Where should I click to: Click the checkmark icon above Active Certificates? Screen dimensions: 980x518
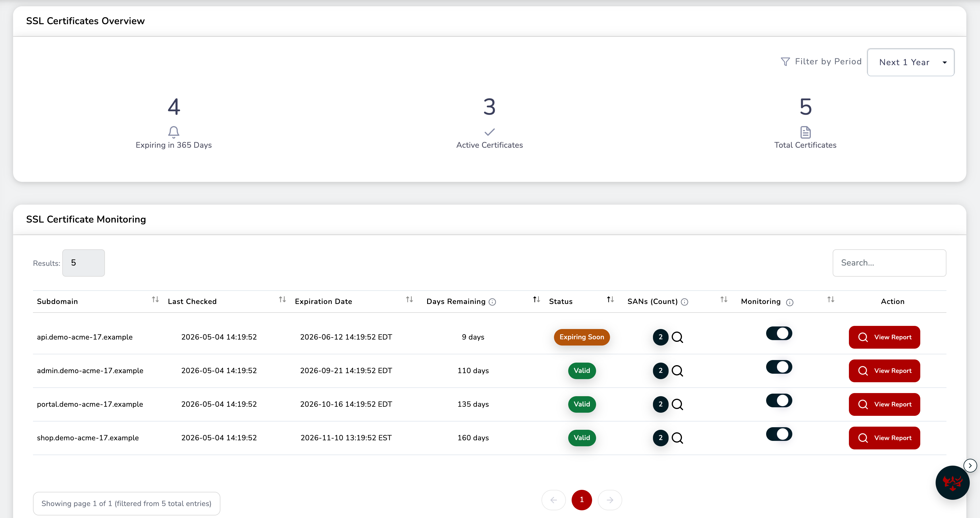click(490, 132)
